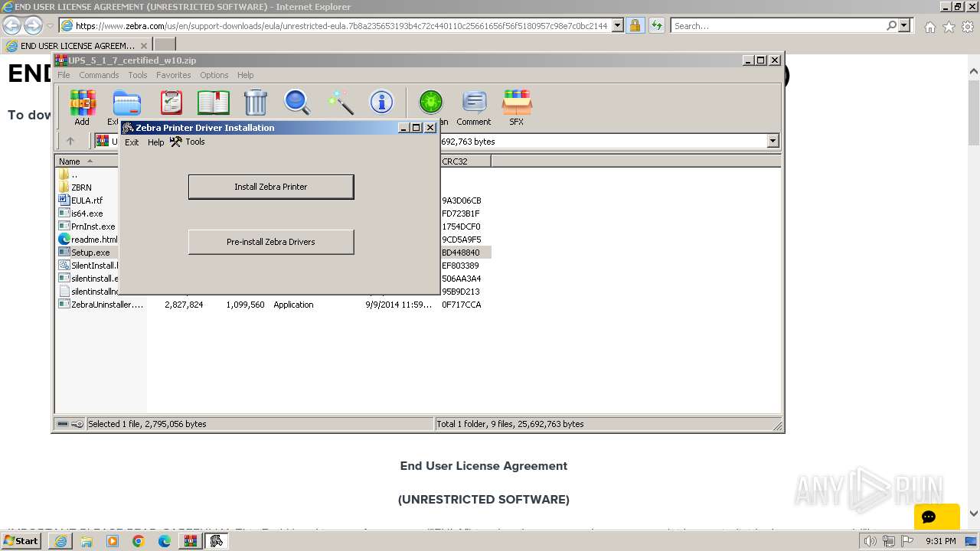
Task: Open the Wizard magic wand tool
Action: (340, 103)
